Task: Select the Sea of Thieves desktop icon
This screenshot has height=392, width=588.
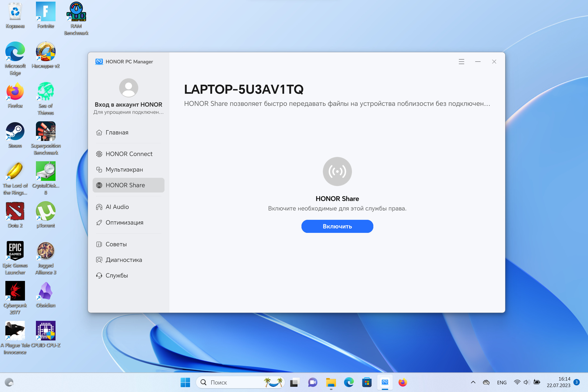Action: [45, 99]
